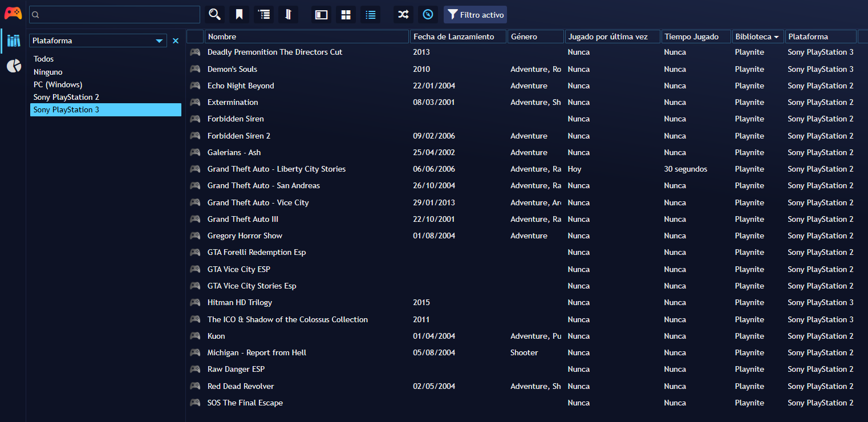Switch to Grid view layout
868x422 pixels.
pos(346,15)
